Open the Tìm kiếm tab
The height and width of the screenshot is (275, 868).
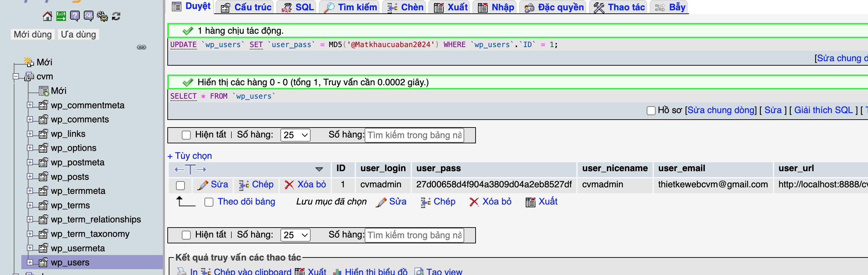point(350,7)
